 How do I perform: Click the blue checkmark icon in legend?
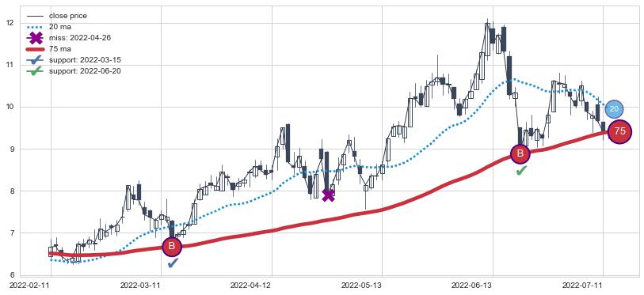tap(36, 60)
